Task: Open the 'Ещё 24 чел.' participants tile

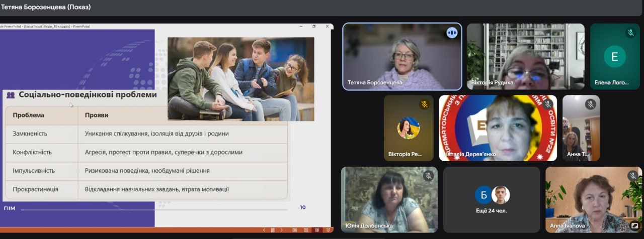Action: pyautogui.click(x=492, y=199)
